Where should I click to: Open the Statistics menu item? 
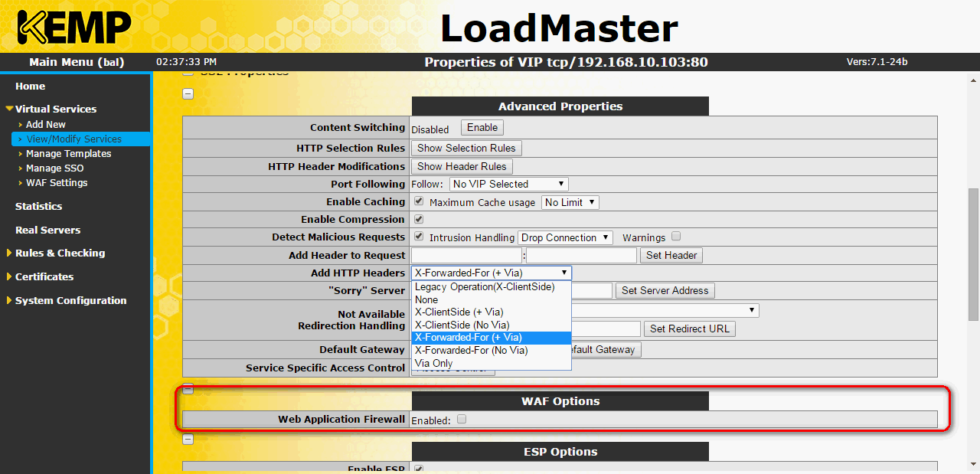coord(39,207)
